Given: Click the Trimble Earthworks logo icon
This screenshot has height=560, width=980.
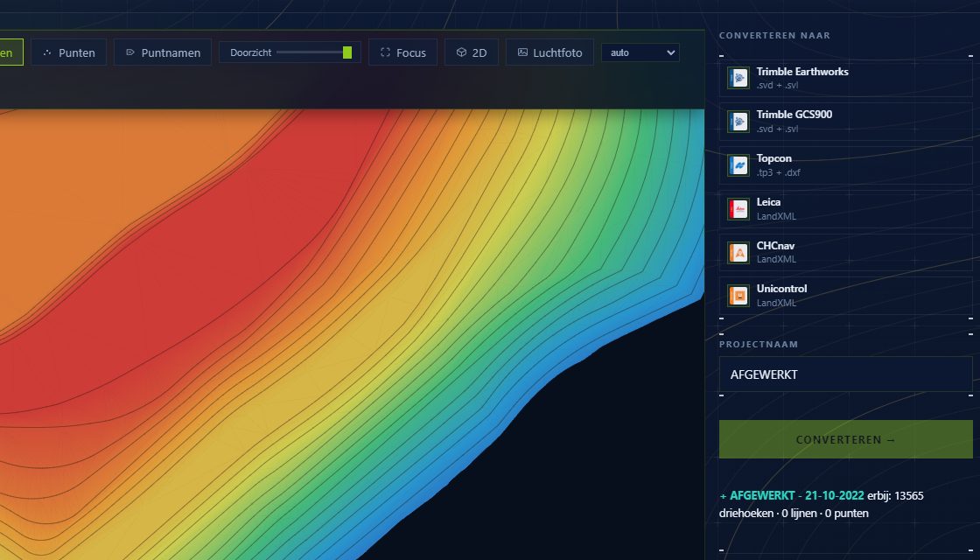Looking at the screenshot, I should (x=738, y=78).
